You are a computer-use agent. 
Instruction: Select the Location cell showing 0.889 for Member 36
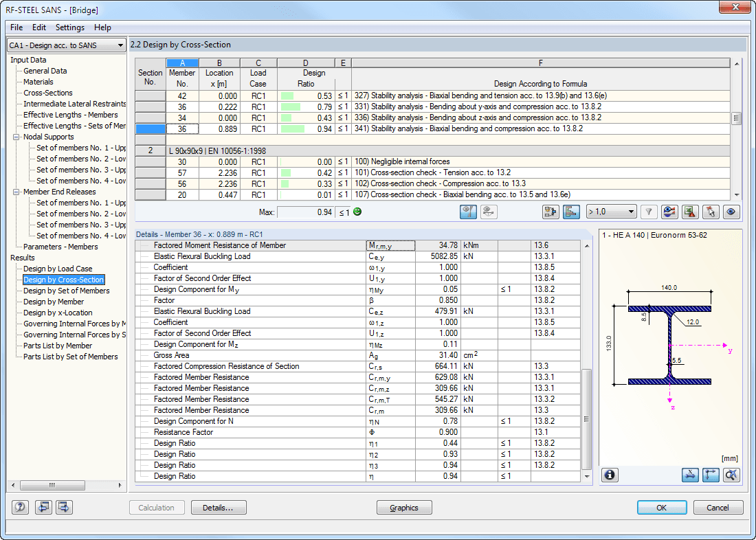click(219, 128)
